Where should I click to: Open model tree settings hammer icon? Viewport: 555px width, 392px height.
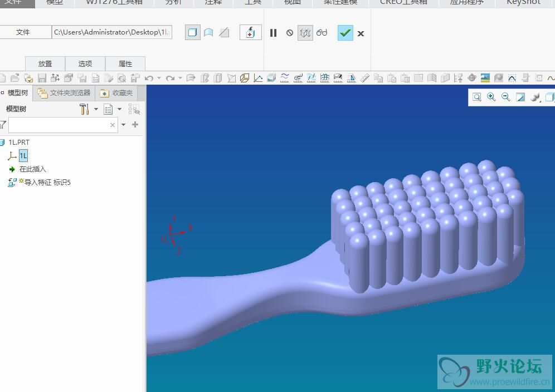(84, 109)
